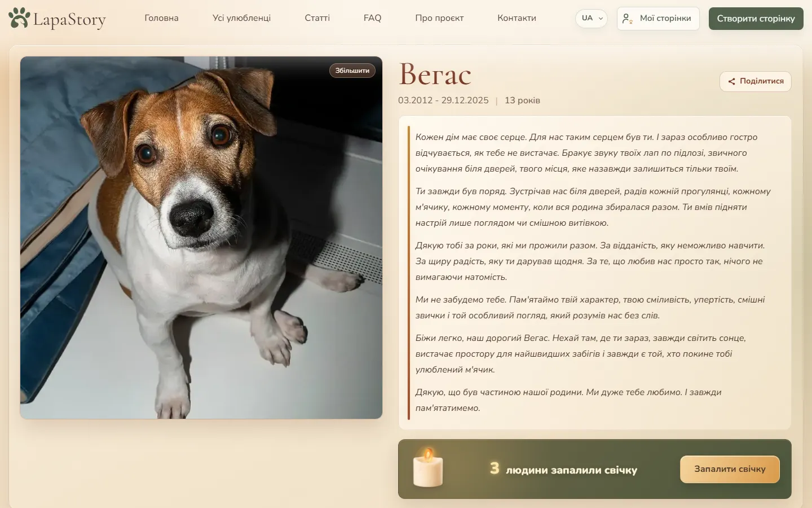Click the Поділитися share button
Screen dimensions: 812x508
coord(756,81)
